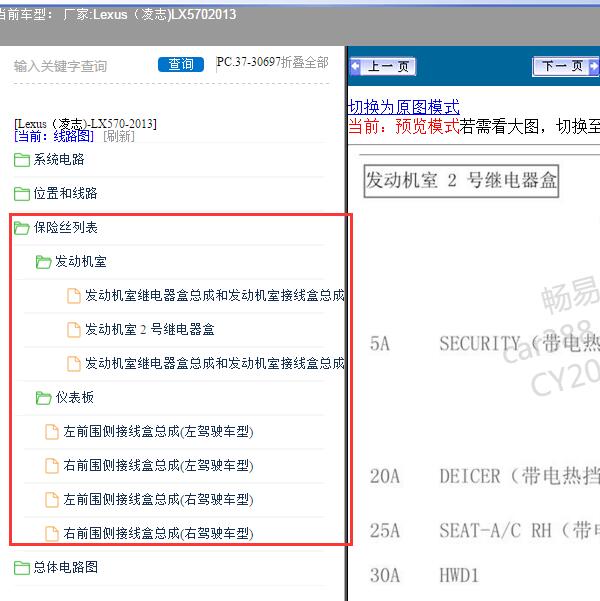Click the open folder icon beside 保险丝列表
Viewport: 600px width, 601px height.
(21, 228)
